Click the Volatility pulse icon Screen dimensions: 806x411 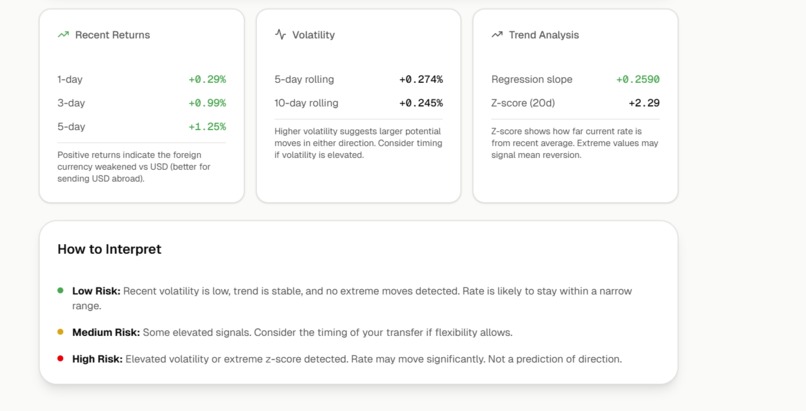click(280, 35)
